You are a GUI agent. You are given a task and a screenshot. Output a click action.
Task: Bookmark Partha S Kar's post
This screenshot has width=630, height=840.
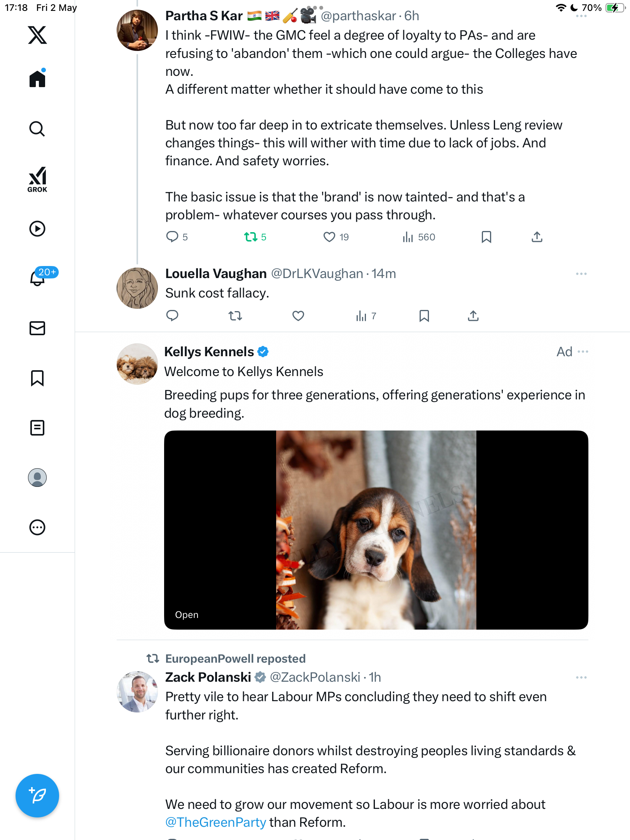coord(486,237)
